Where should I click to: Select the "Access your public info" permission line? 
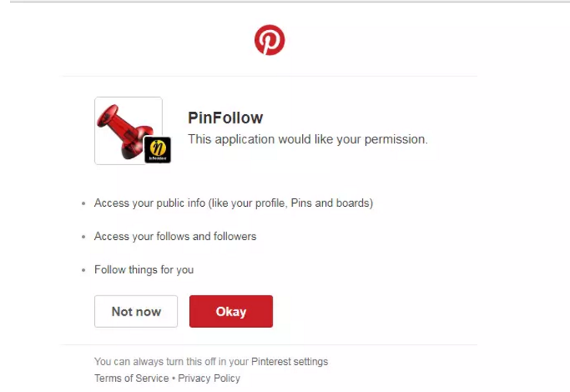coord(233,204)
